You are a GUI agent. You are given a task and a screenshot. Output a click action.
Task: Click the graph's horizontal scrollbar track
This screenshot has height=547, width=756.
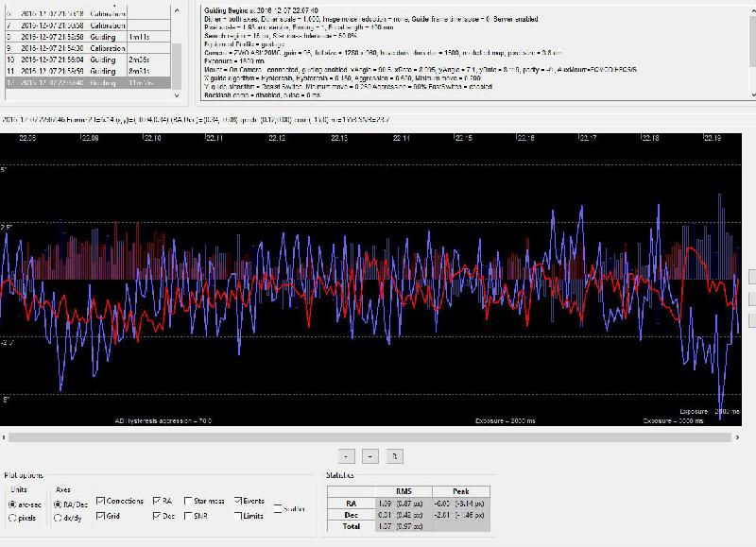[369, 437]
